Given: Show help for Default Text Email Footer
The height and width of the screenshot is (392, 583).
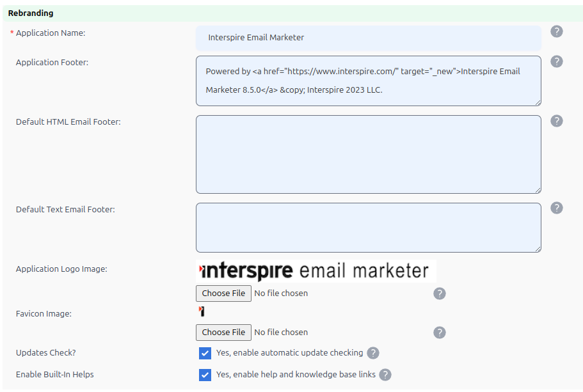Looking at the screenshot, I should (556, 208).
